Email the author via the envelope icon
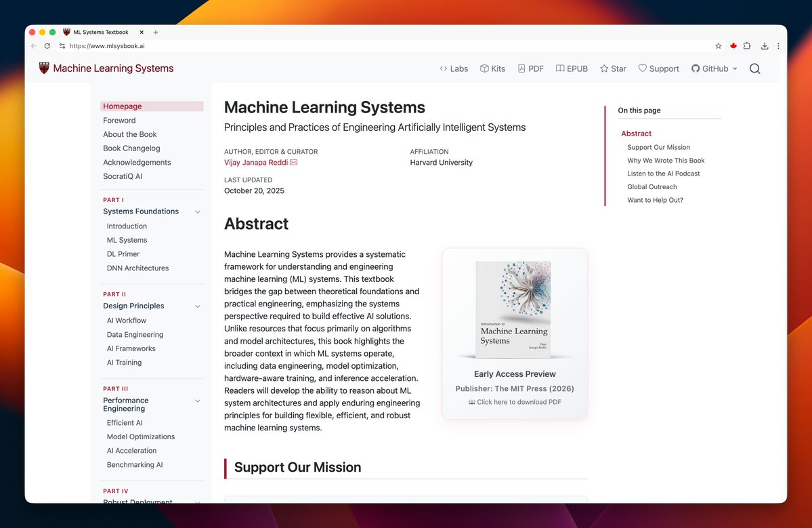 click(293, 162)
